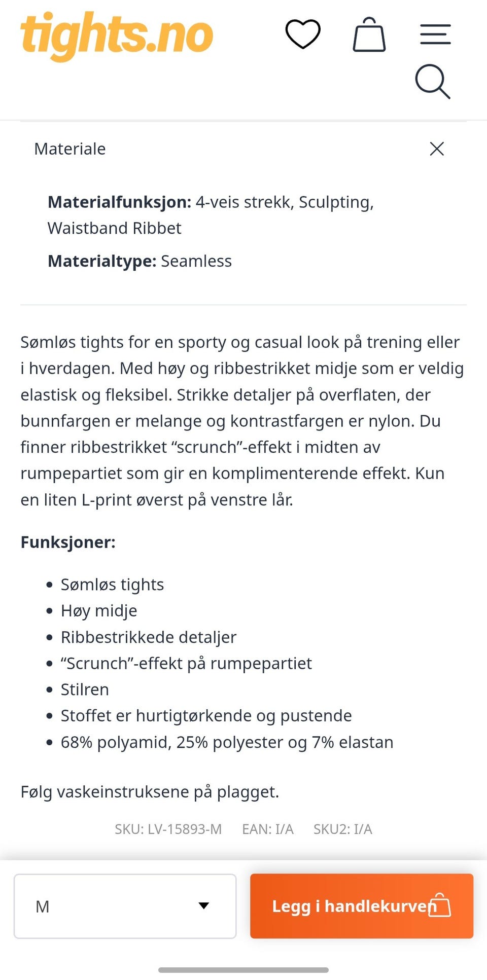Open the wishlist via the heart icon

pos(303,33)
